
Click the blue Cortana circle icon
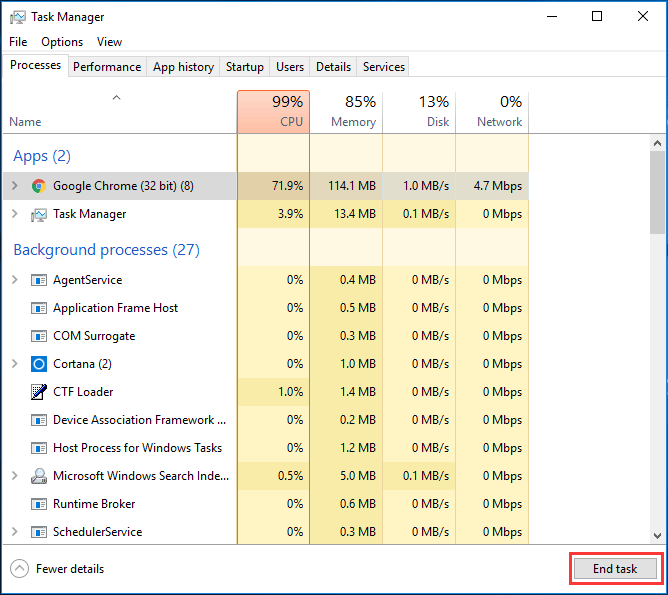click(39, 364)
